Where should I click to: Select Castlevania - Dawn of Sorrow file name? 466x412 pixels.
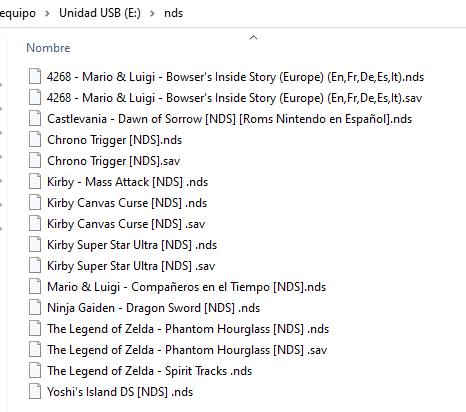[230, 119]
